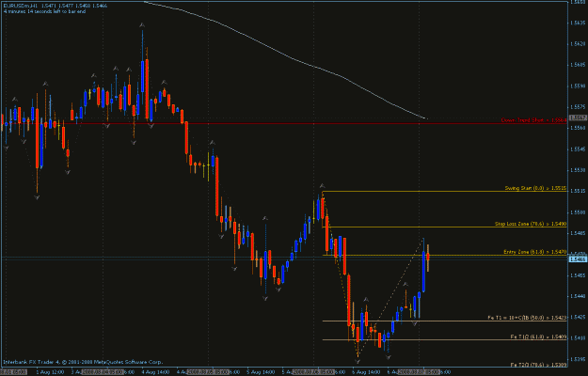Click the highlighted current price tag 1.5466
This screenshot has height=376, width=588.
pos(578,258)
